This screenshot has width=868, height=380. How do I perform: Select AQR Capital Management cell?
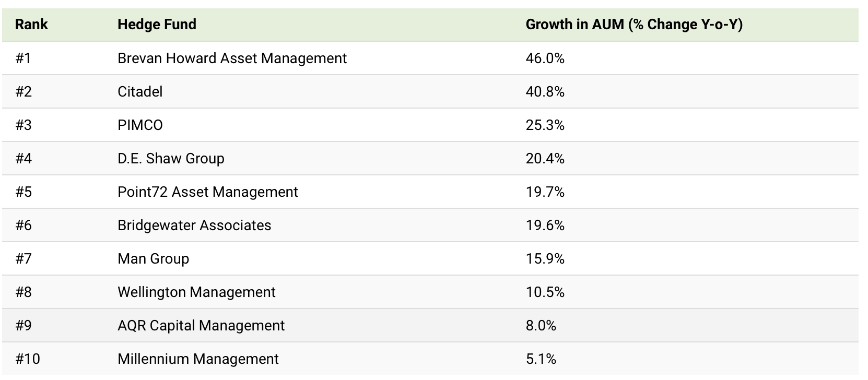tap(201, 326)
